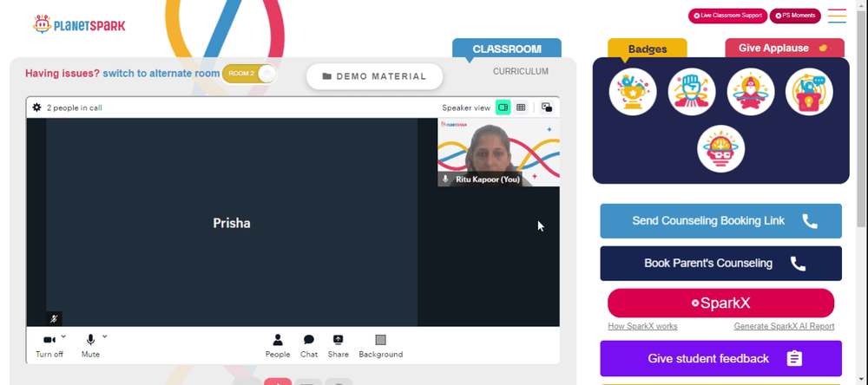
Task: Mute the microphone
Action: pos(90,345)
